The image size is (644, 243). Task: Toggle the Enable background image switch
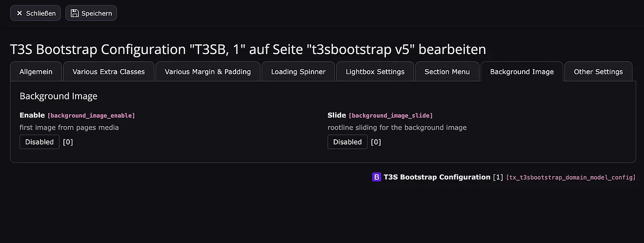point(40,142)
